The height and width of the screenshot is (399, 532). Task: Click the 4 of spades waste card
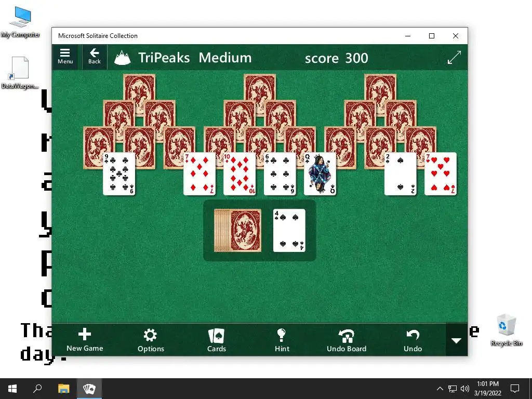[289, 230]
